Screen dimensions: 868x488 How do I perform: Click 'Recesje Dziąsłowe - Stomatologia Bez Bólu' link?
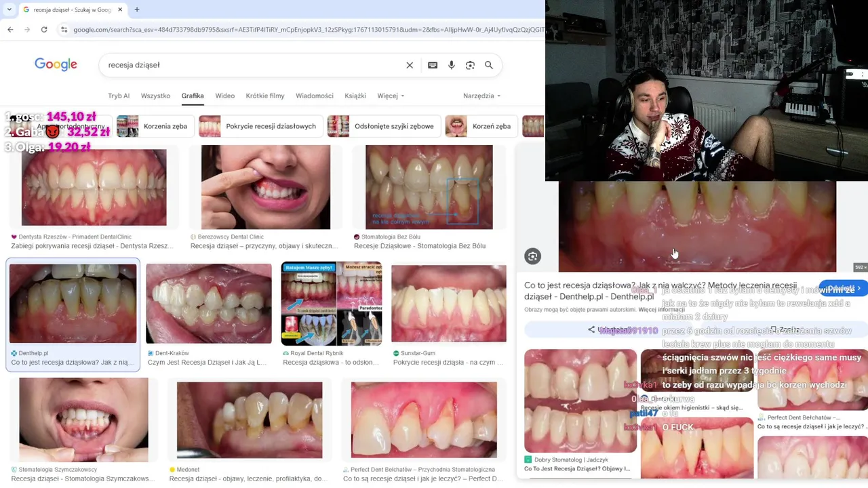click(420, 246)
